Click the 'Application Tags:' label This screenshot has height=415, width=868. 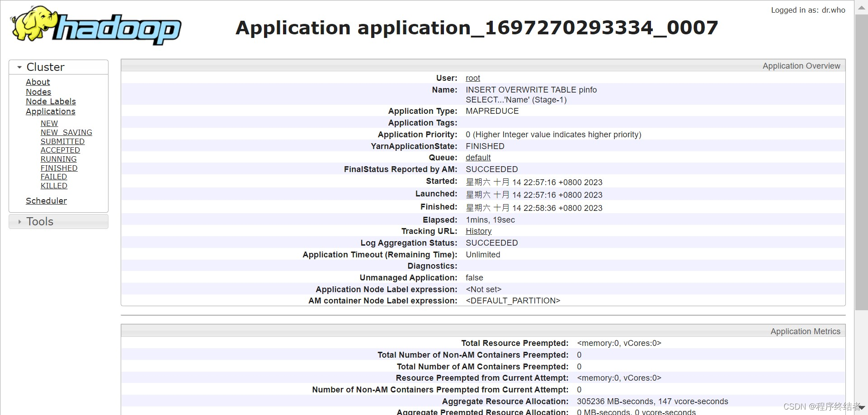click(x=423, y=123)
